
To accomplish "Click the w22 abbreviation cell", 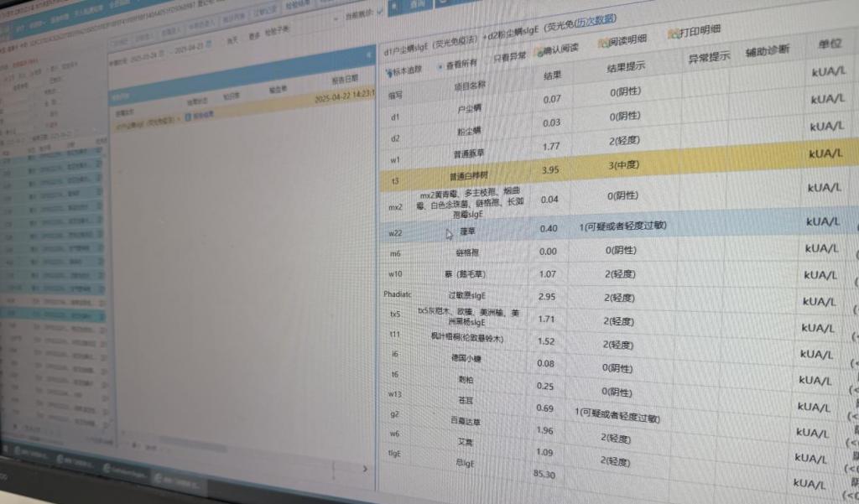I will (x=395, y=233).
